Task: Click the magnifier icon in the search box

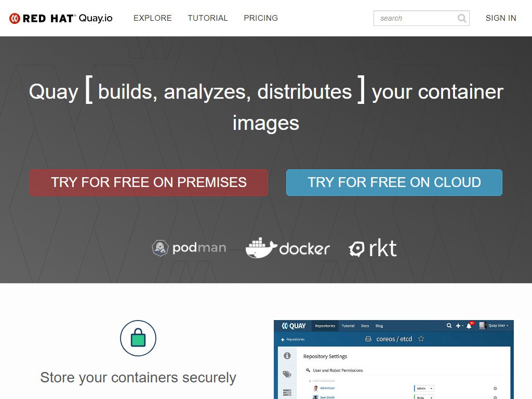Action: 462,18
